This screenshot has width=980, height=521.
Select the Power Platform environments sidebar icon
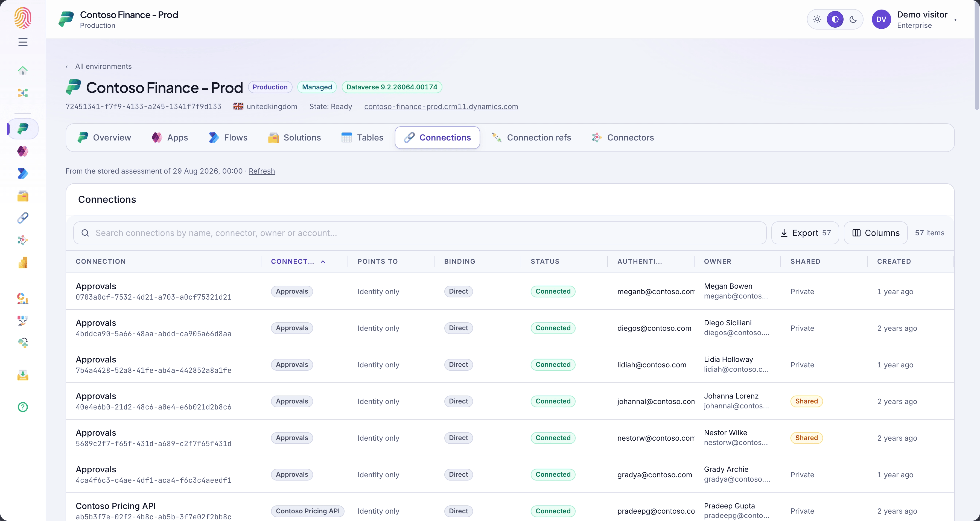point(23,128)
